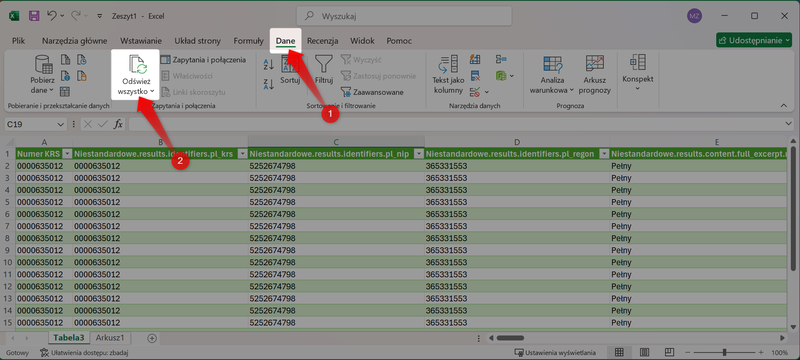Open the pl_nip column filter dropdown
Screen dimensions: 800x360
419,153
